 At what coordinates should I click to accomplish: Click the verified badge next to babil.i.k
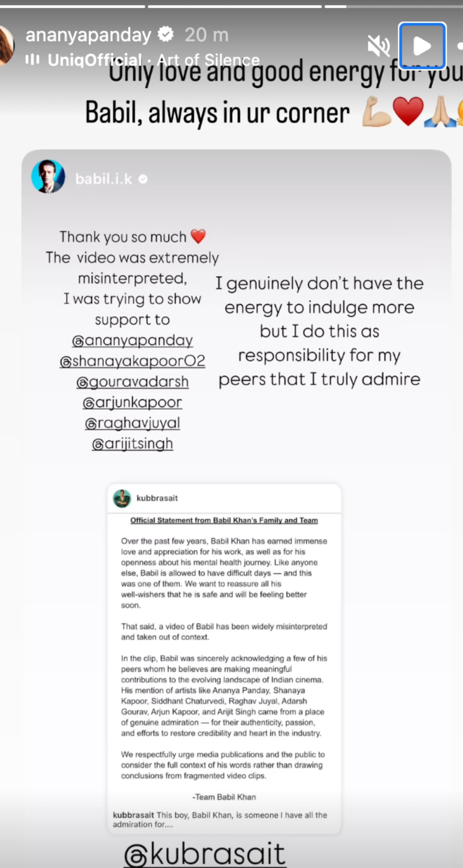pos(143,179)
